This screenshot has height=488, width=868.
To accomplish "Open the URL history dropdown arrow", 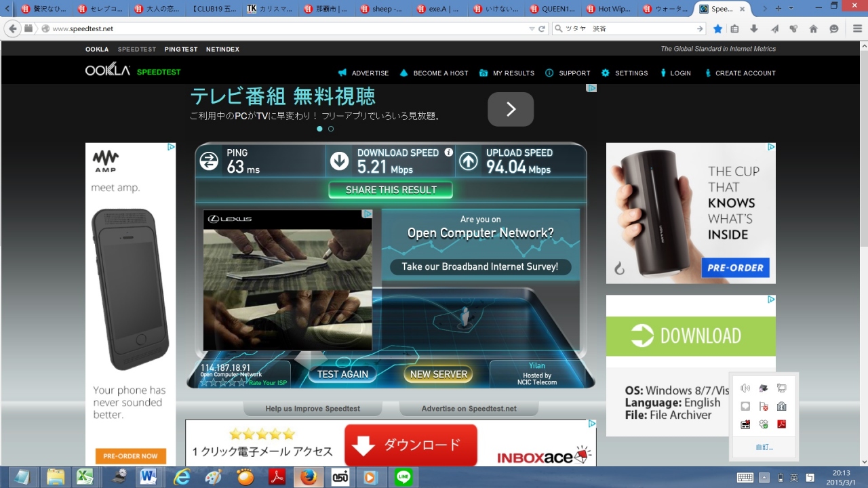I will coord(532,29).
